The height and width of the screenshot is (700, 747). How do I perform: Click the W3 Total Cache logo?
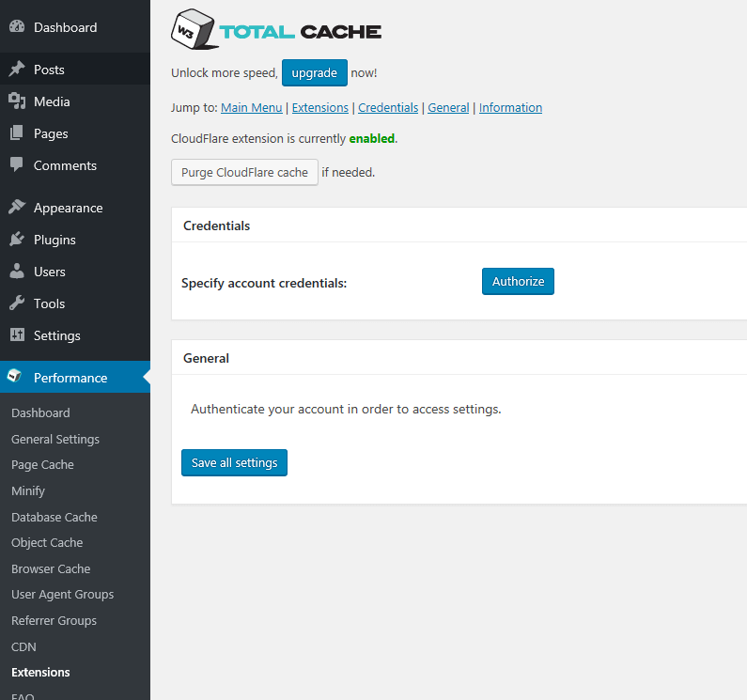(x=276, y=29)
